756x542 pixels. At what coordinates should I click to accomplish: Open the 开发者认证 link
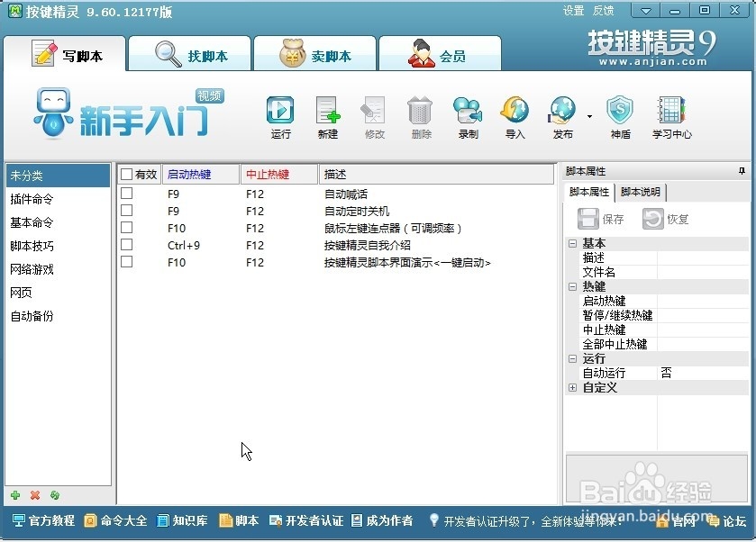[306, 520]
